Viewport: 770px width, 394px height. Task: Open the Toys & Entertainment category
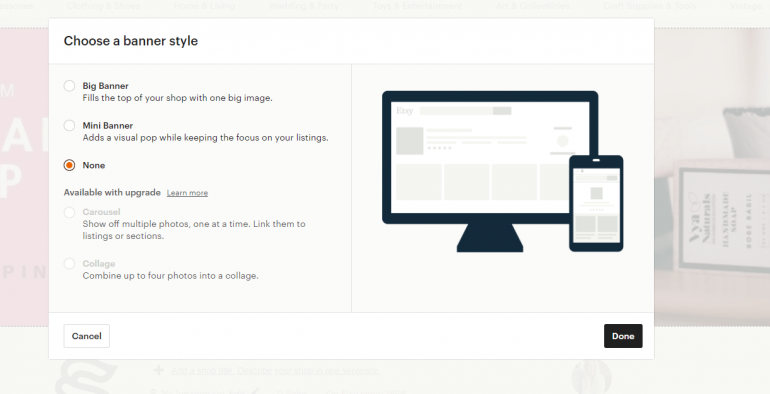pos(417,6)
